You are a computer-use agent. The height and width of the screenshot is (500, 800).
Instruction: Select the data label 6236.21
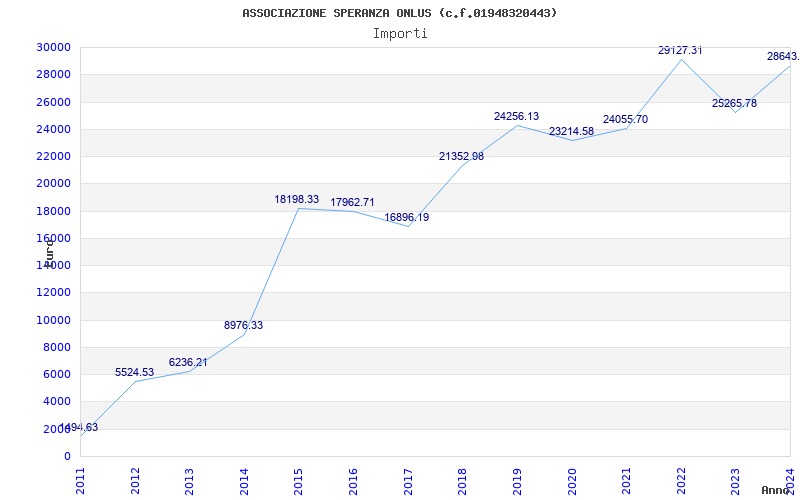[188, 362]
